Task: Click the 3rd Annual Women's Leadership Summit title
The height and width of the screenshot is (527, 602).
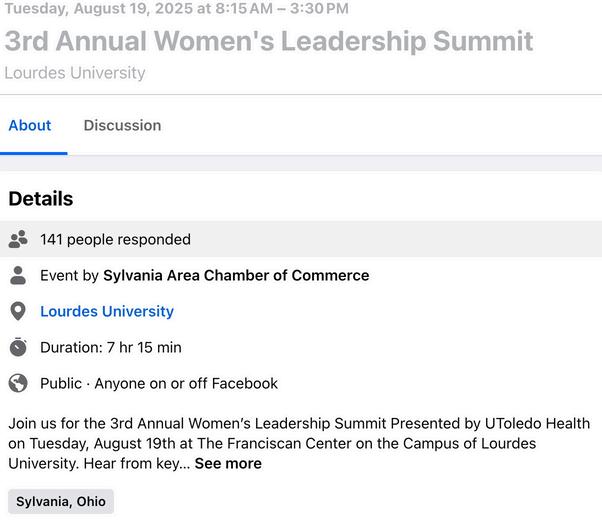Action: (x=269, y=41)
